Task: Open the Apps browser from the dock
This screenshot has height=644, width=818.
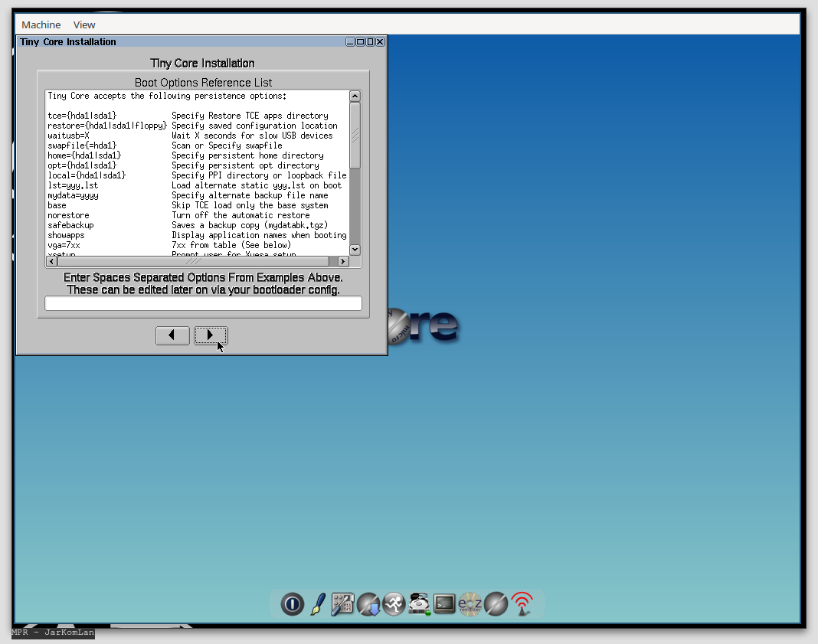Action: coord(368,604)
